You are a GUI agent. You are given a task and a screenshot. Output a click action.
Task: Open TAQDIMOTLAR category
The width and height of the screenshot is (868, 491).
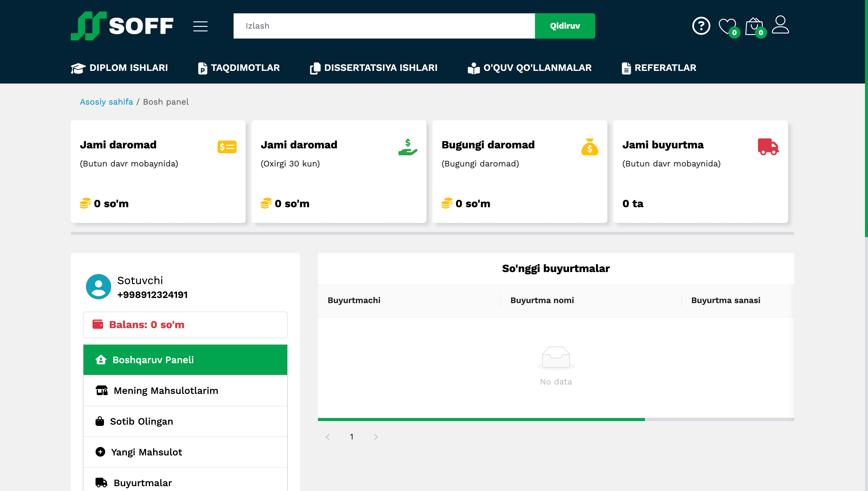239,68
